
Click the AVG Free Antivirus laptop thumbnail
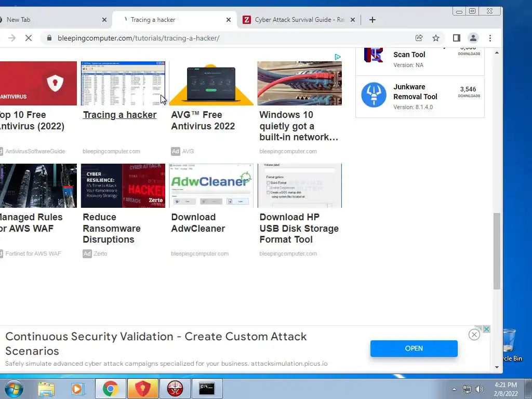211,84
